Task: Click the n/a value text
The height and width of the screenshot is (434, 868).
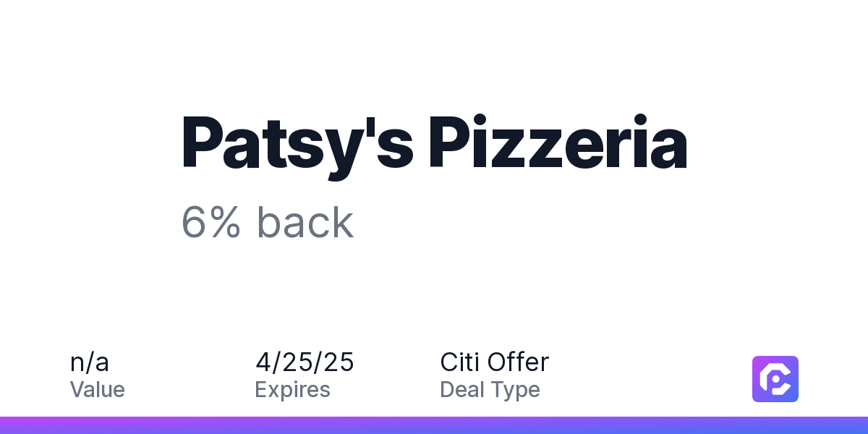Action: pyautogui.click(x=90, y=362)
